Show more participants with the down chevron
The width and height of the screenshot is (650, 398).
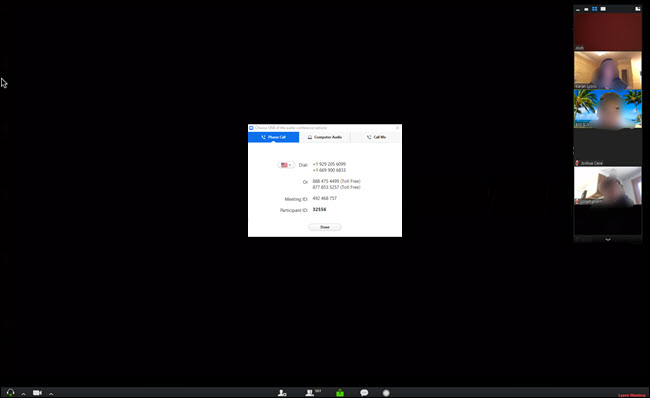point(608,239)
